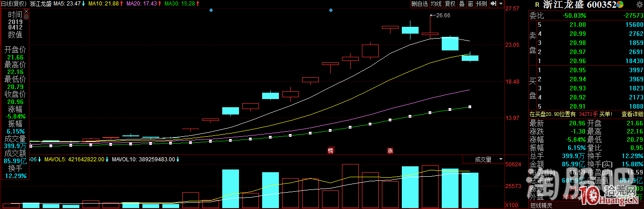This screenshot has height=209, width=644.
Task: Click the sell-5 volume 15600
Action: pyautogui.click(x=634, y=25)
